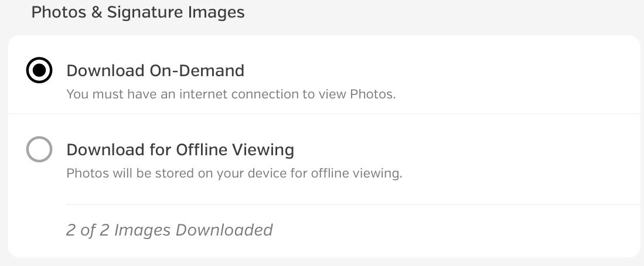Click the word "Viewing" in the offline option title
Screen dimensions: 644x266
coord(263,150)
